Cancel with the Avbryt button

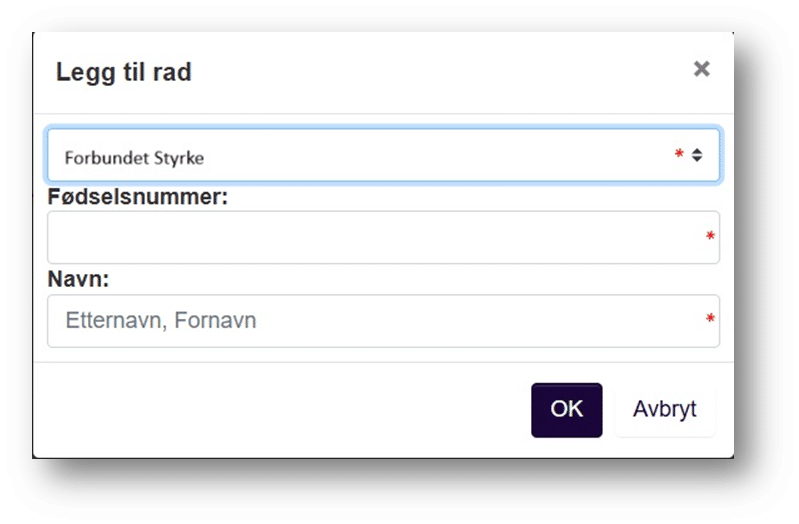point(664,409)
